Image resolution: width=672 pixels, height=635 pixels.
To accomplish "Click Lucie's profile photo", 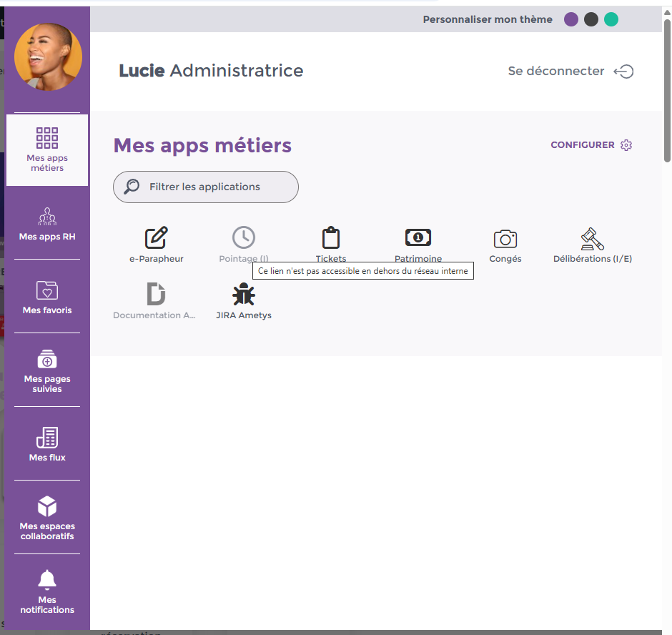I will tap(48, 57).
